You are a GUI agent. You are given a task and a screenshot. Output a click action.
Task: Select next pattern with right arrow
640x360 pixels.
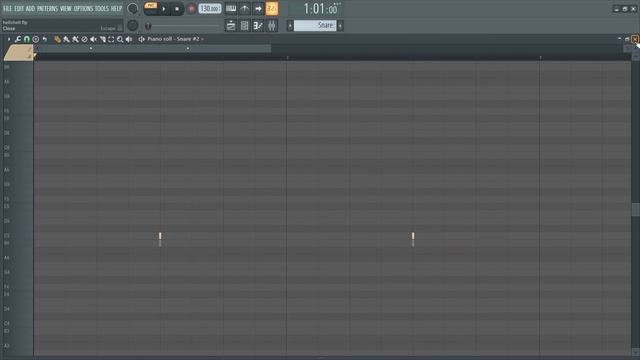pos(340,26)
